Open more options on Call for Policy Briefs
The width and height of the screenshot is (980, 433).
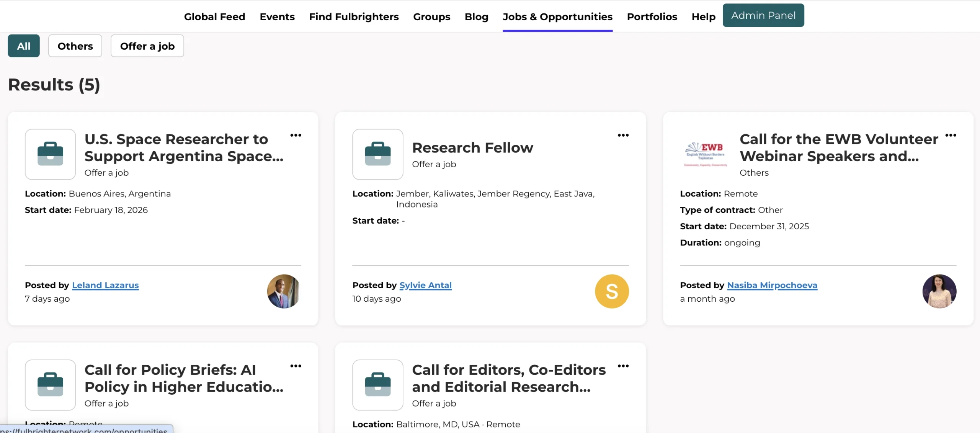click(x=296, y=366)
